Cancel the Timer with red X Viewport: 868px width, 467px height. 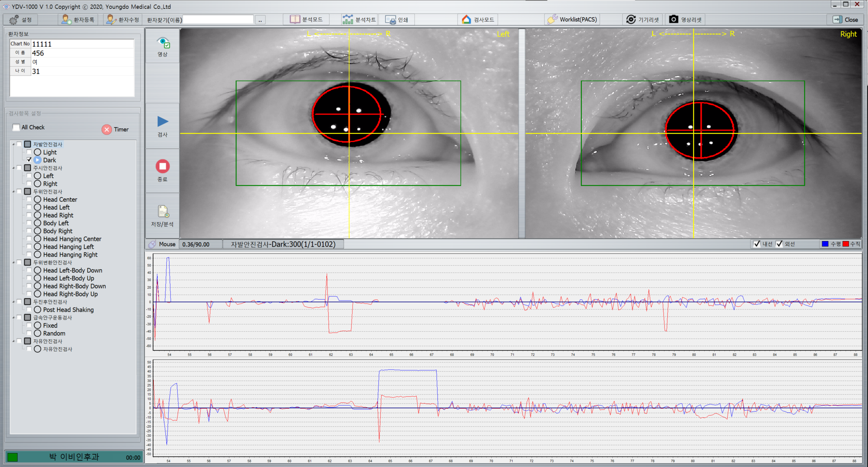107,129
